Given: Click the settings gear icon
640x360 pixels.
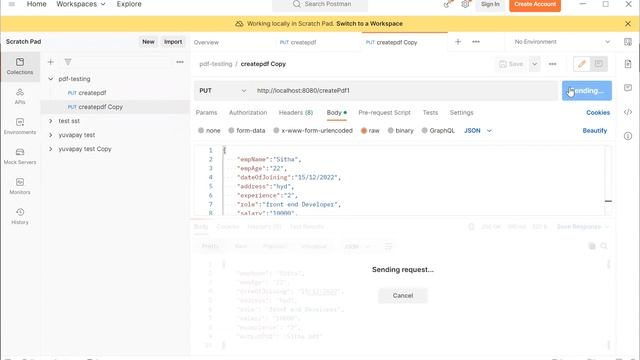Looking at the screenshot, I should pyautogui.click(x=465, y=4).
